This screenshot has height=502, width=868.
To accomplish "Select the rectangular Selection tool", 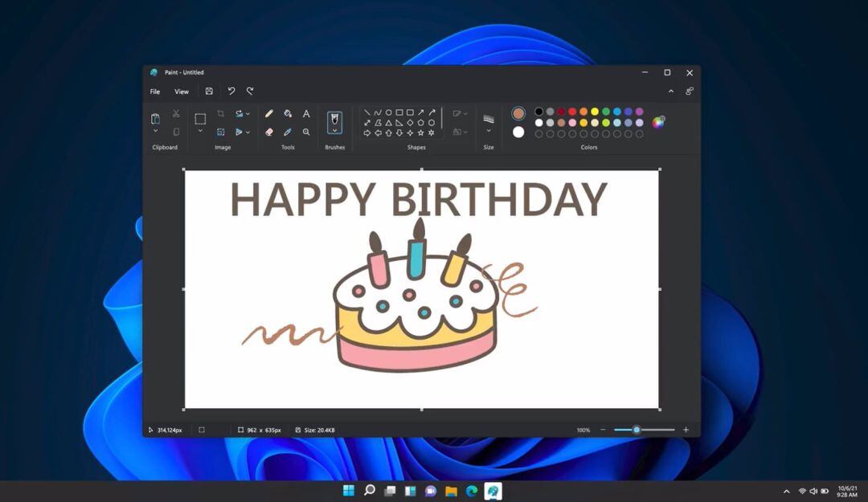I will pyautogui.click(x=200, y=119).
